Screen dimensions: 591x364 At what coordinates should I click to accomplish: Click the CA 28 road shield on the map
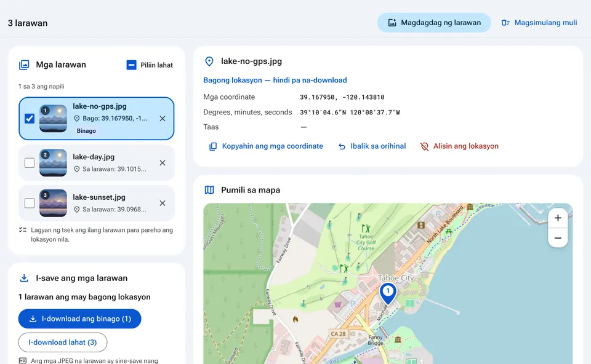pyautogui.click(x=338, y=334)
